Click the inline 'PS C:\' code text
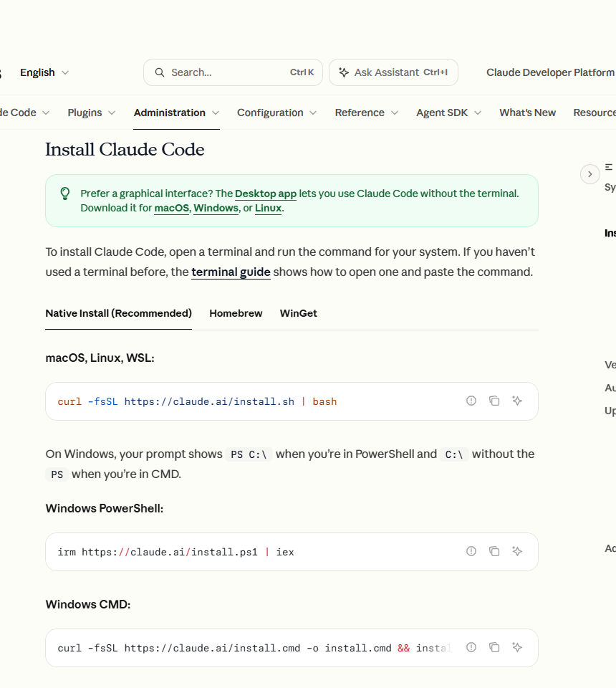 pos(249,454)
